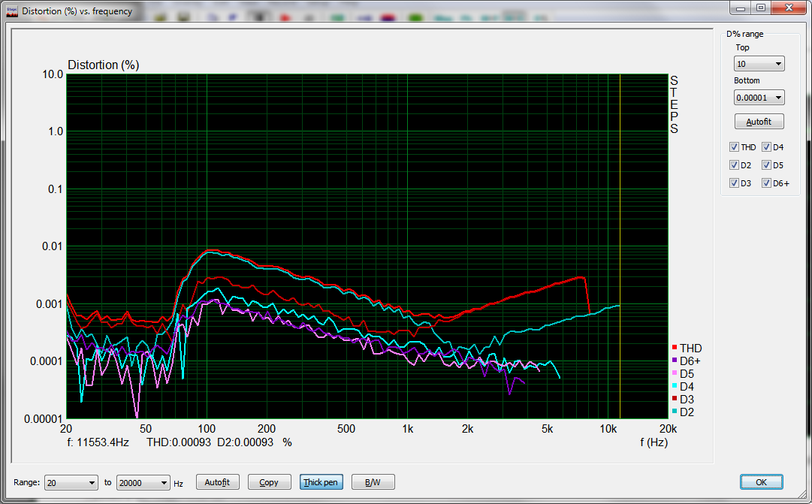Copy the graph with the Copy button
The height and width of the screenshot is (504, 812).
coord(268,482)
